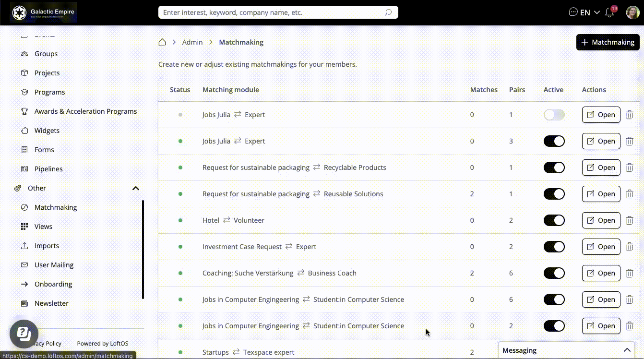The image size is (644, 359).
Task: Click the chat bubble icon in header
Action: [573, 12]
